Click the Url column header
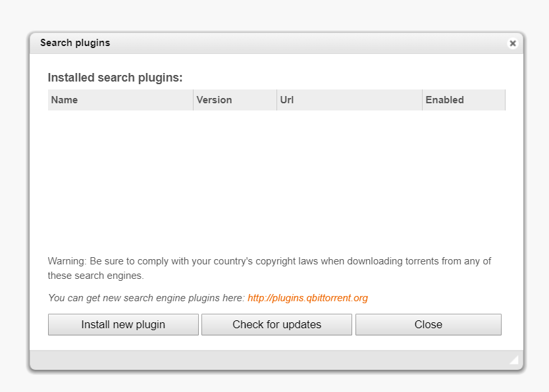549x392 pixels. click(350, 100)
